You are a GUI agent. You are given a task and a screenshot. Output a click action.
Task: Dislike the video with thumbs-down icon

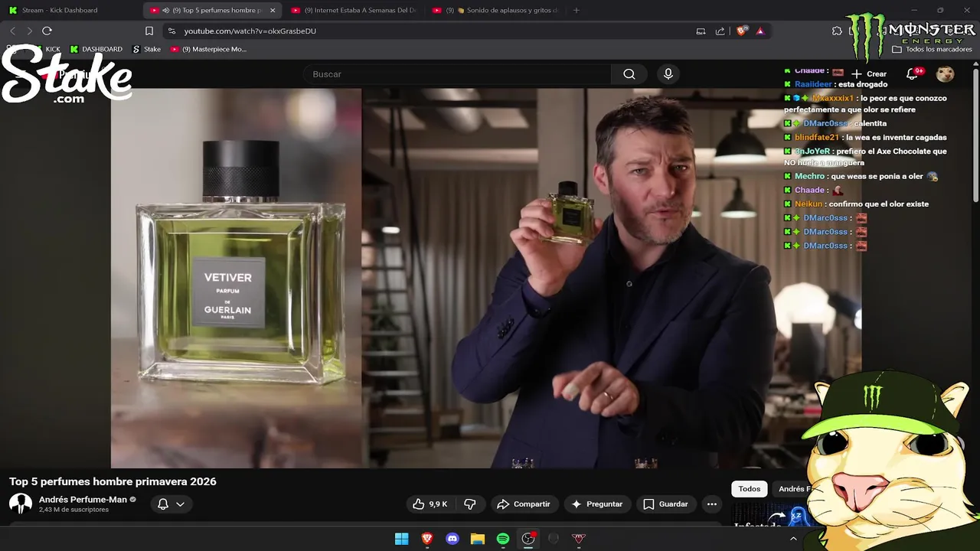(470, 504)
